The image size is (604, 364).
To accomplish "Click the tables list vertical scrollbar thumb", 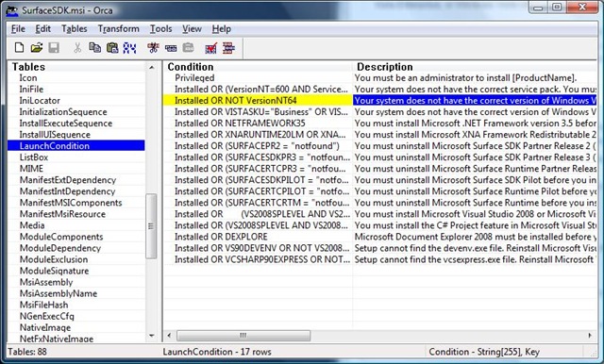I will 151,226.
